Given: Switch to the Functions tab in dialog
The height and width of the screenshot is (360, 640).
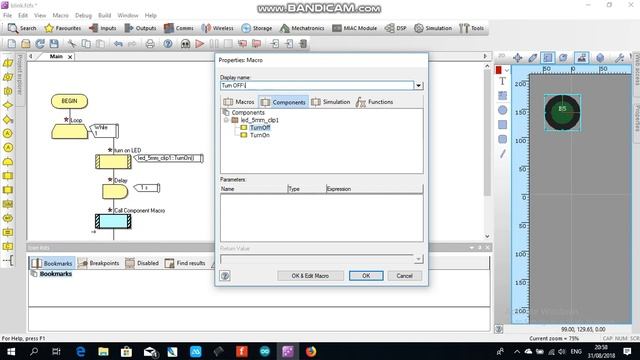Looking at the screenshot, I should point(374,102).
